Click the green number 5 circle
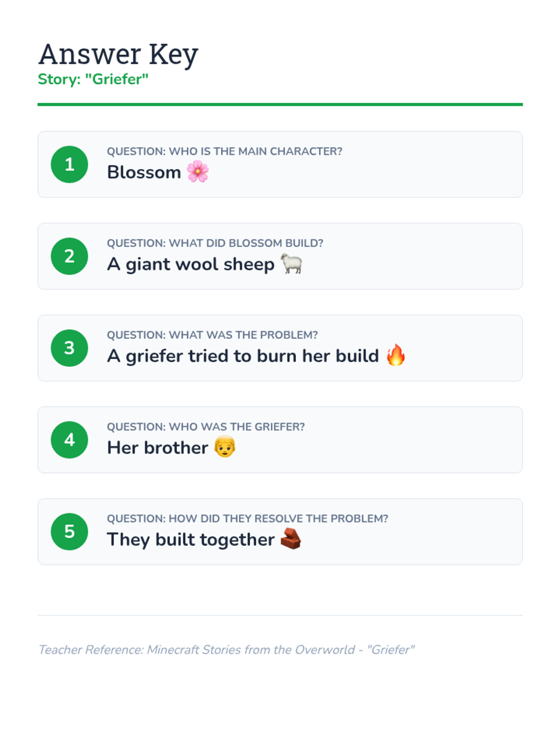The image size is (560, 747). click(x=70, y=532)
